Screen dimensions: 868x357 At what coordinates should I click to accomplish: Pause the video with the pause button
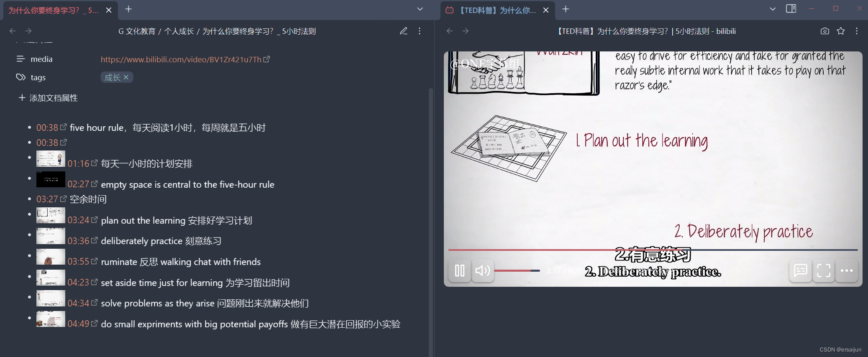coord(460,271)
